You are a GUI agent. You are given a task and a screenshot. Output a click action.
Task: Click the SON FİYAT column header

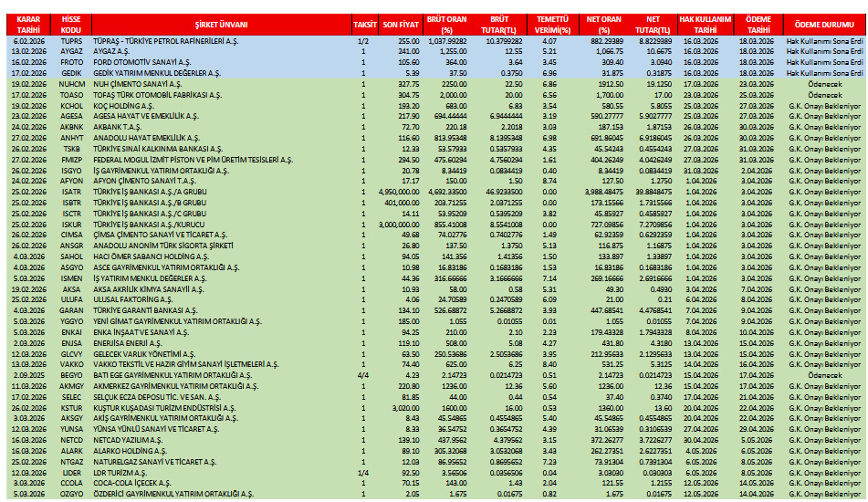coord(400,24)
